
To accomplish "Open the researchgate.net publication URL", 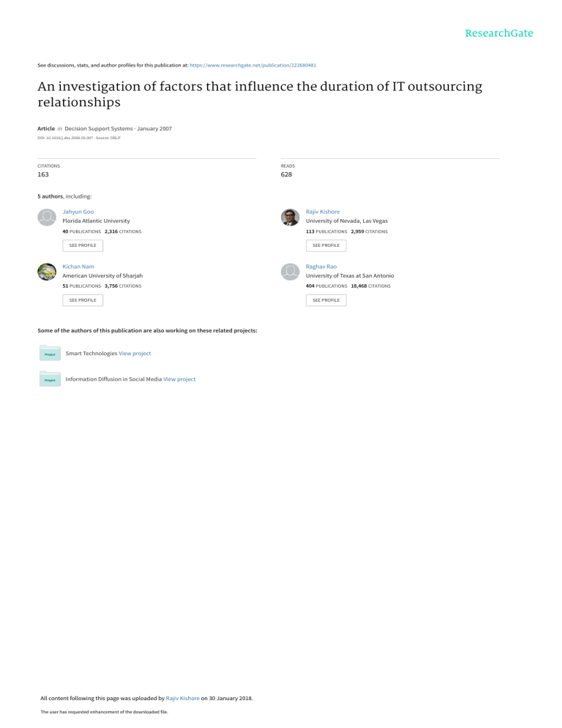I will (253, 65).
